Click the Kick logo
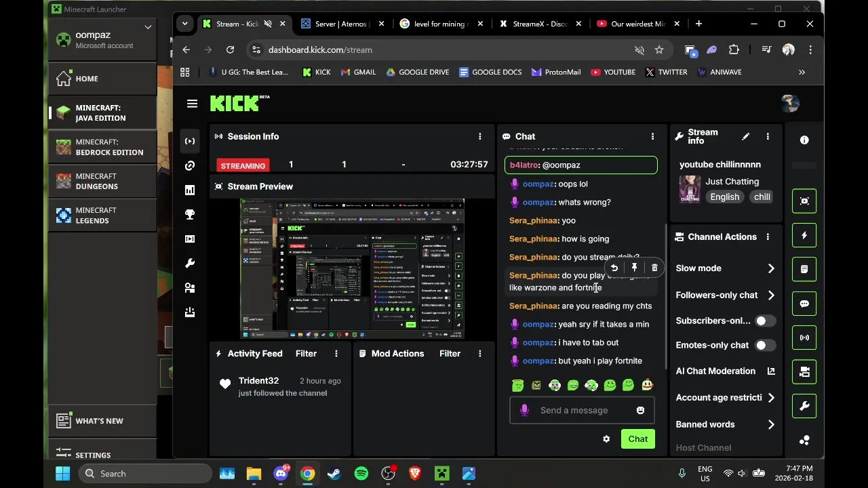The height and width of the screenshot is (488, 868). coord(239,103)
